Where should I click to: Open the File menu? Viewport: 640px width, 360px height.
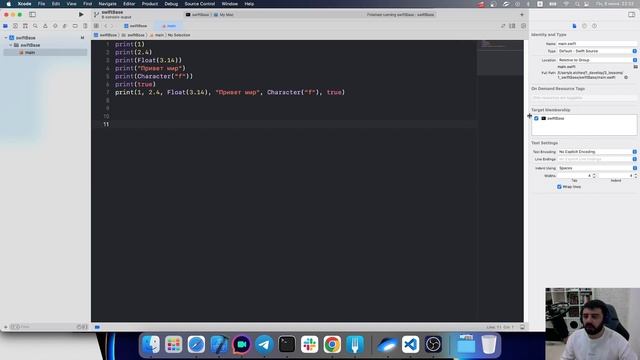(x=41, y=4)
